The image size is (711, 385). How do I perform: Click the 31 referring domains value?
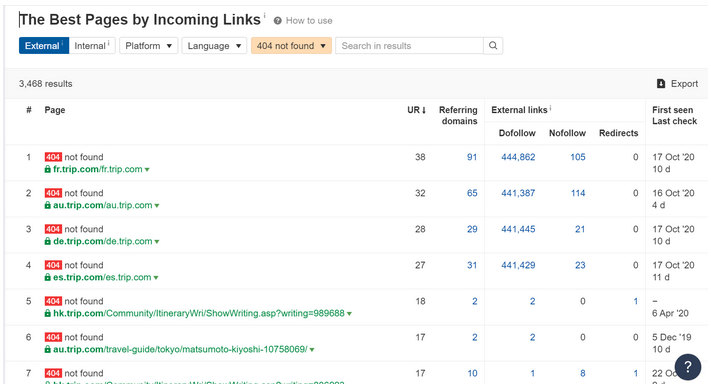coord(472,265)
